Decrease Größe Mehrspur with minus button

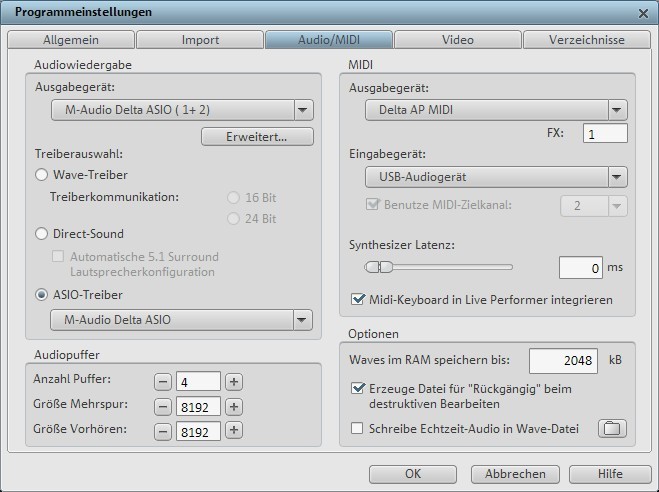coord(163,407)
